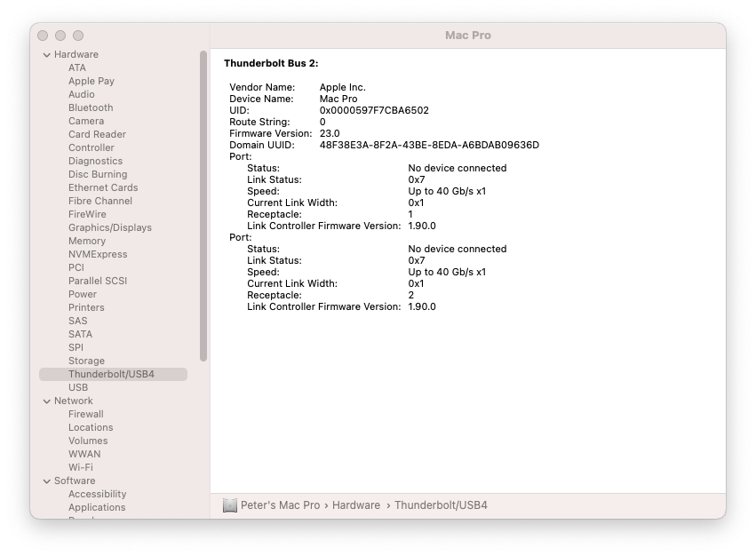The width and height of the screenshot is (756, 556).
Task: Open the Apple Pay hardware entry
Action: [x=92, y=81]
